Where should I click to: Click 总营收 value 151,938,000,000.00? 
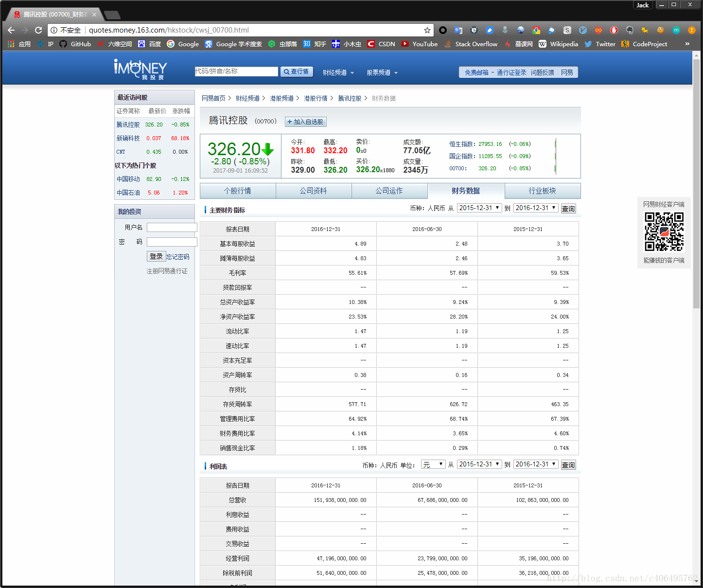pos(340,500)
